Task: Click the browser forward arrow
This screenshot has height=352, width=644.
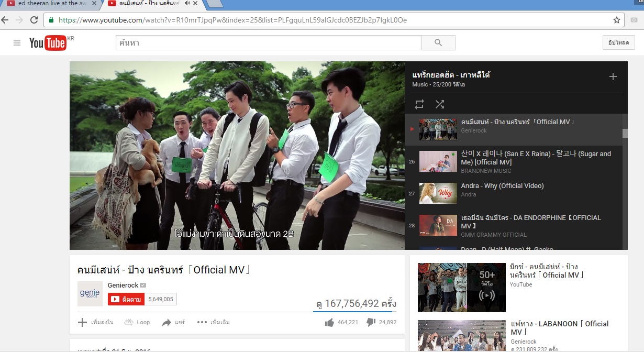Action: pos(19,20)
